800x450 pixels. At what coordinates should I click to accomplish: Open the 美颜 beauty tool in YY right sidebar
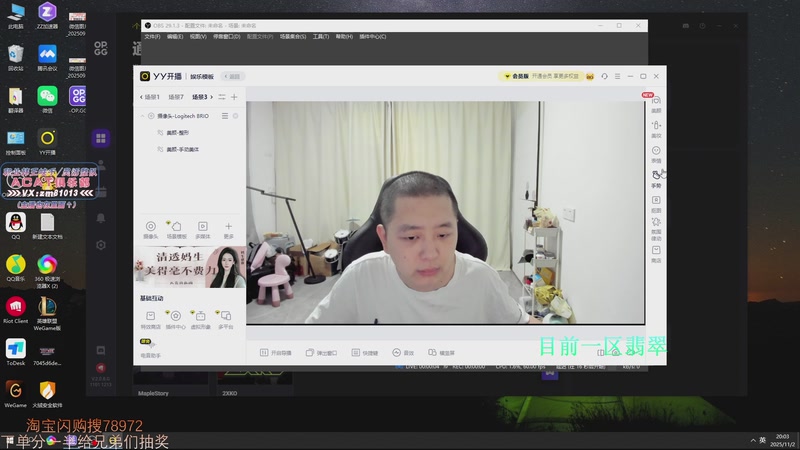pyautogui.click(x=656, y=104)
